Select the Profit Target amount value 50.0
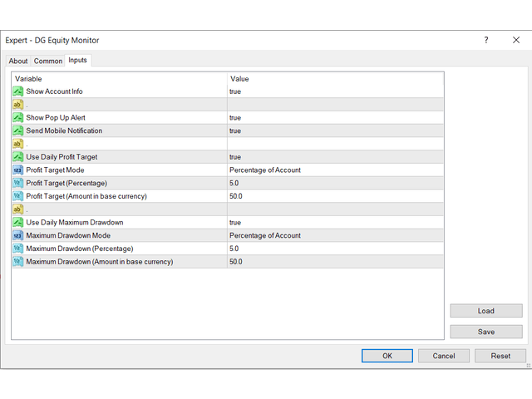532x399 pixels. pos(236,196)
